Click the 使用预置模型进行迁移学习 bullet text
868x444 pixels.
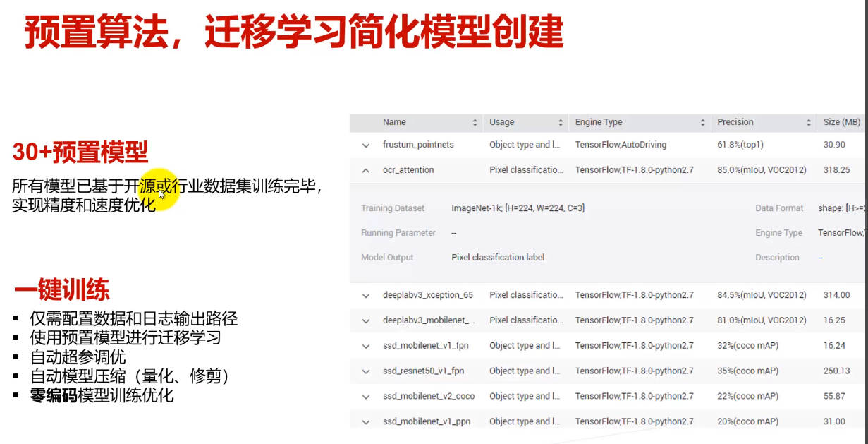pos(126,338)
